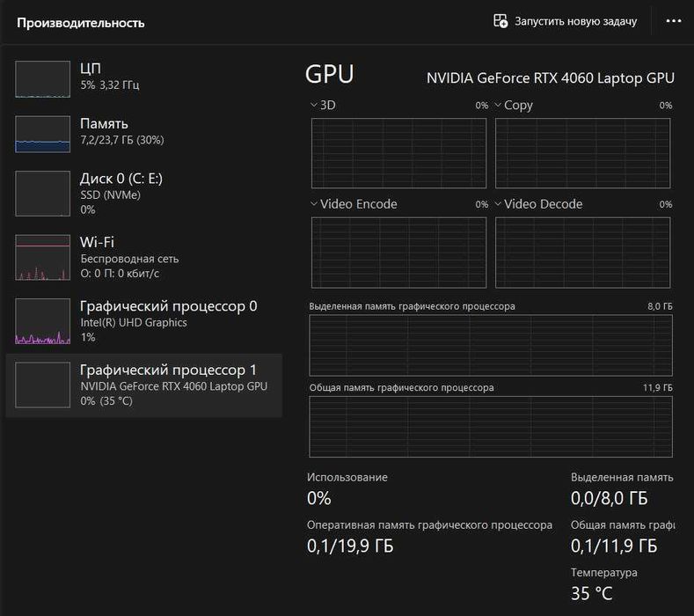
Task: Open the three-dots more options menu
Action: click(674, 21)
